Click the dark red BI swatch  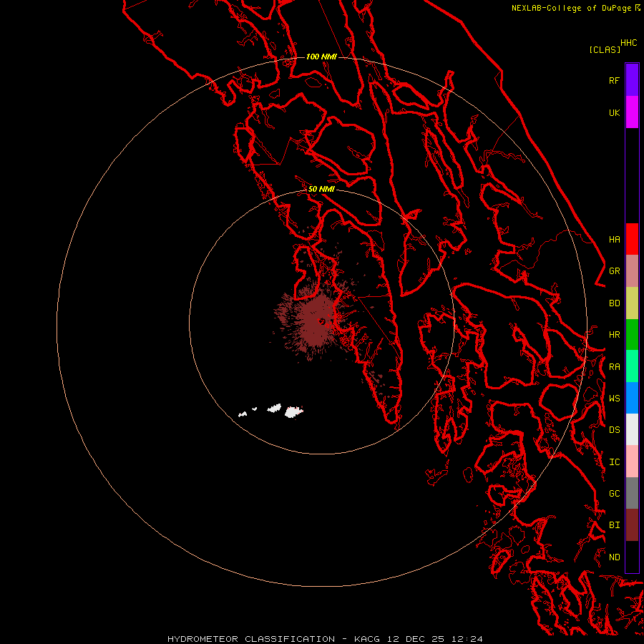(x=632, y=525)
